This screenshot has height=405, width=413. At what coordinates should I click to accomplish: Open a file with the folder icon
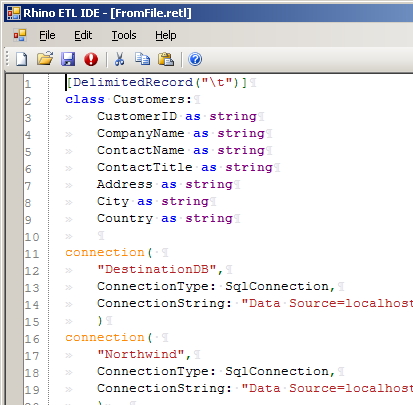(x=45, y=59)
